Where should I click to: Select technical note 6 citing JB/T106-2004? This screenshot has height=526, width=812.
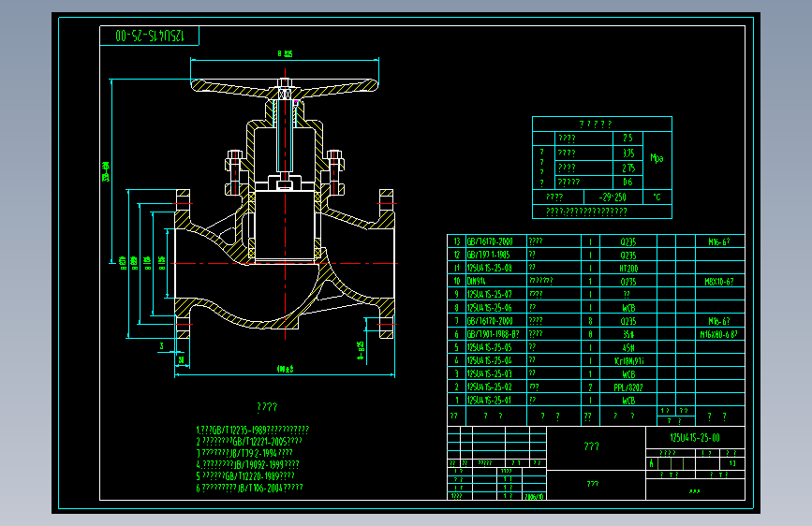249,488
